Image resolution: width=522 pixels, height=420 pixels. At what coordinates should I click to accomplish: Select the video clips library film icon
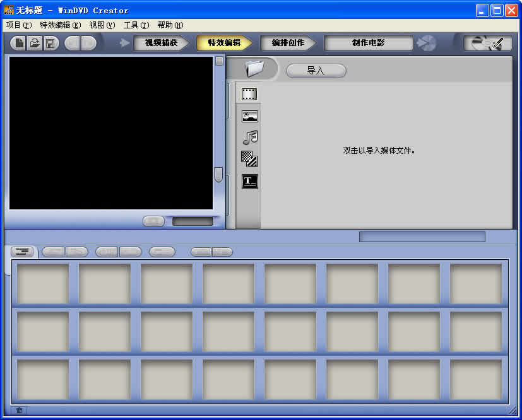249,94
